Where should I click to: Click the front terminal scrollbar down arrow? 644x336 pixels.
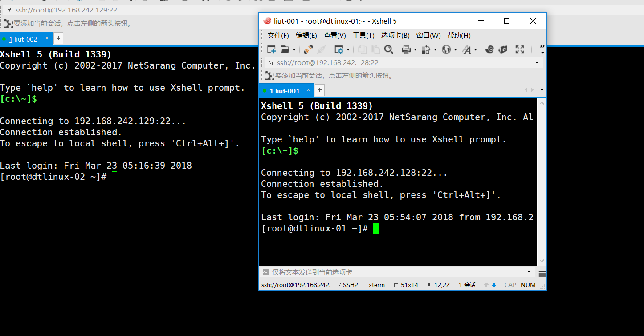pos(542,261)
